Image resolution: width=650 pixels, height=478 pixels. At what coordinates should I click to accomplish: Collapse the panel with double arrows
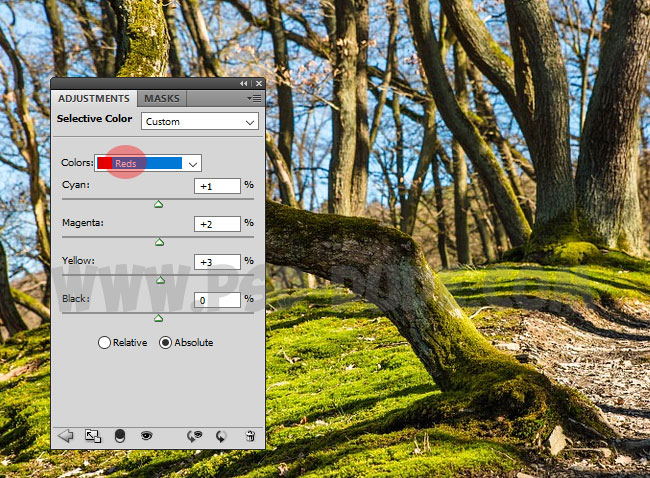tap(244, 84)
